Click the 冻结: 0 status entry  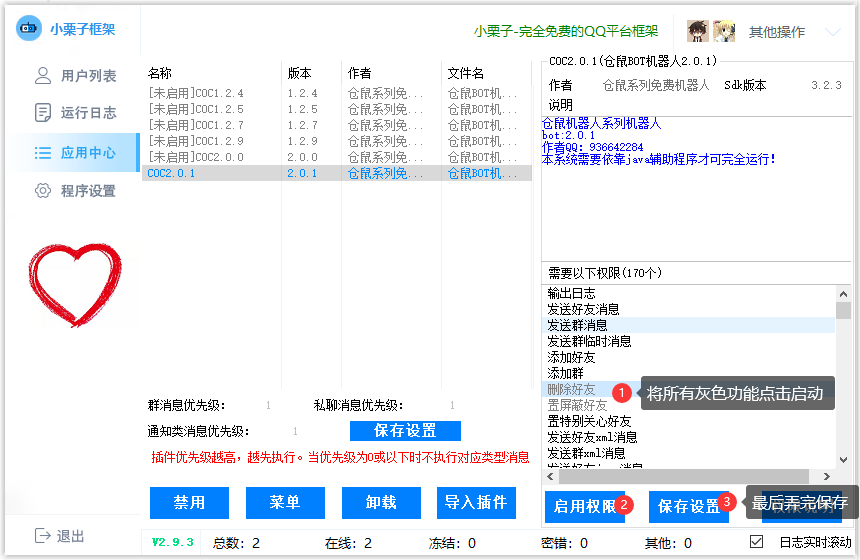452,543
